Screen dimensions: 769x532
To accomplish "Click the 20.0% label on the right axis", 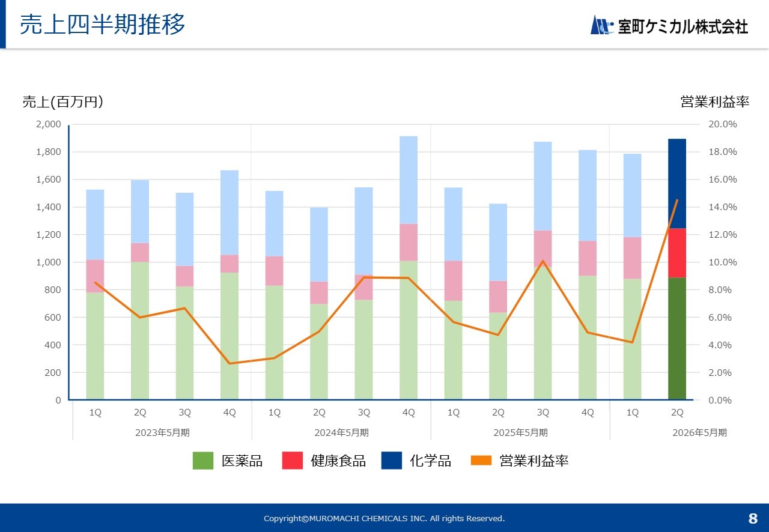I will 722,124.
